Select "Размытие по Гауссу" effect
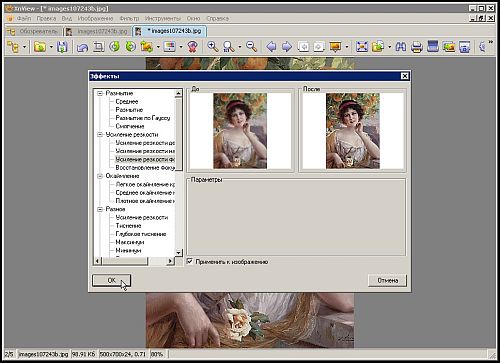The image size is (500, 363). click(x=143, y=118)
